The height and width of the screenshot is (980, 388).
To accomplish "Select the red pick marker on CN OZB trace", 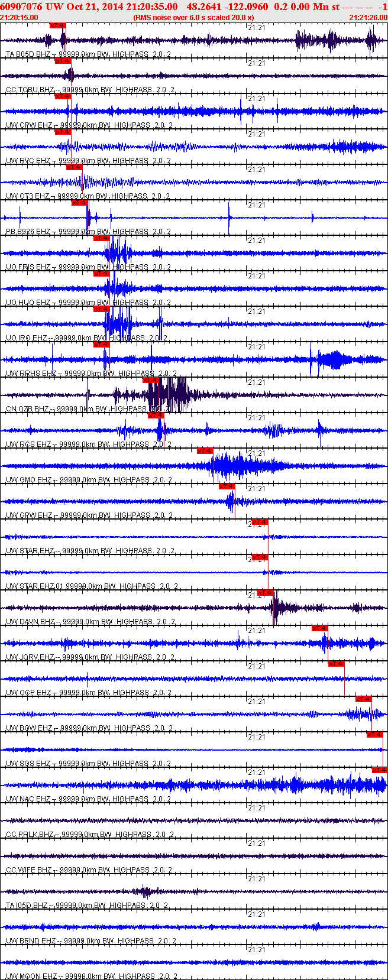I will coord(150,380).
